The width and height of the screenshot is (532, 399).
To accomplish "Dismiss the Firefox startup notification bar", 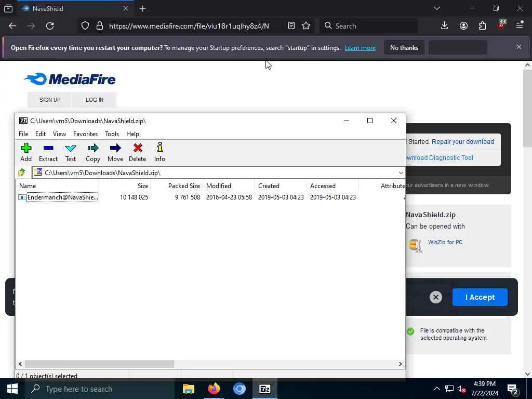I will coord(519,47).
